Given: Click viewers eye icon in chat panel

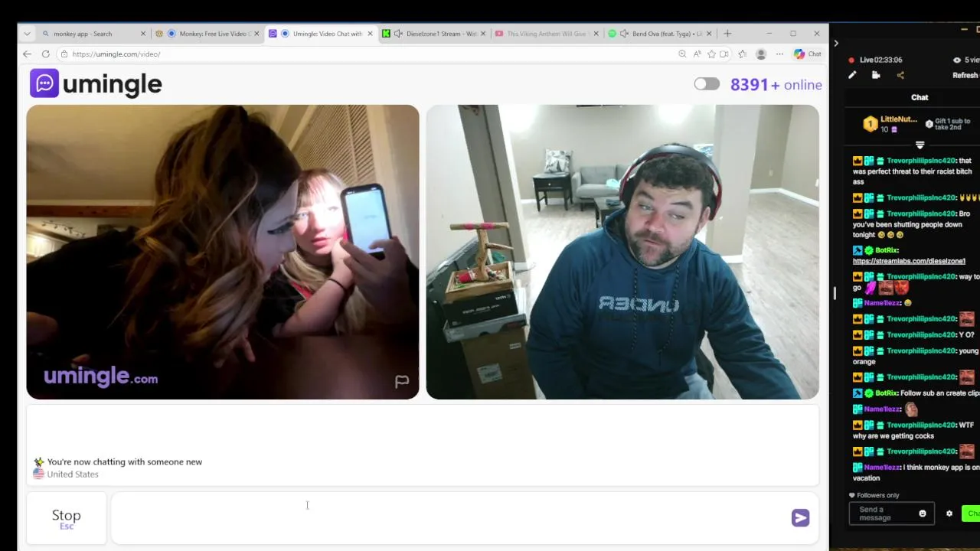Looking at the screenshot, I should click(957, 60).
